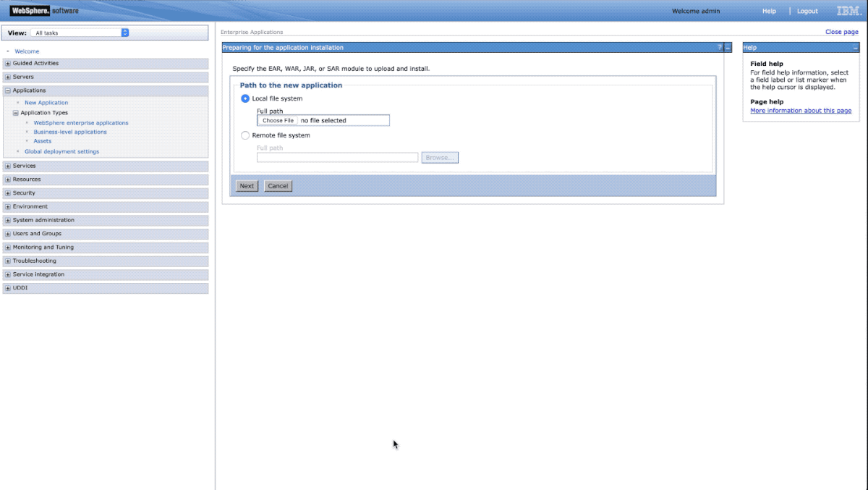Minimize the Preparing for application installation panel
868x490 pixels.
728,47
